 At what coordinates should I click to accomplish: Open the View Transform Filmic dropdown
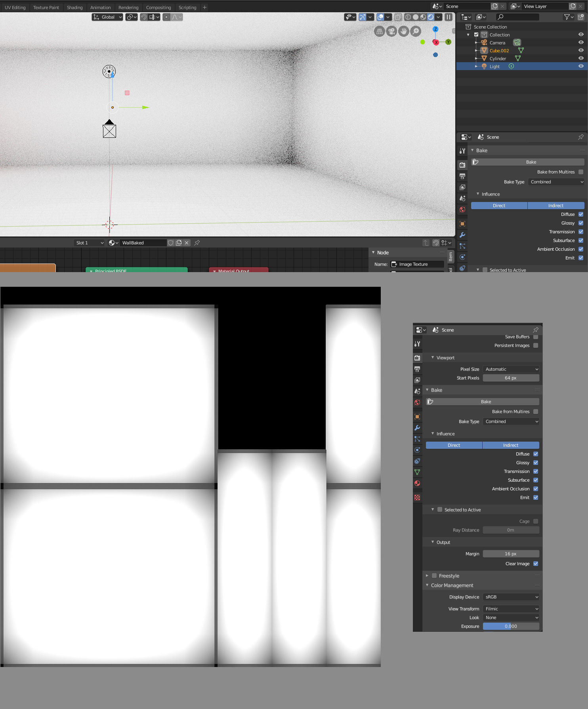click(511, 609)
